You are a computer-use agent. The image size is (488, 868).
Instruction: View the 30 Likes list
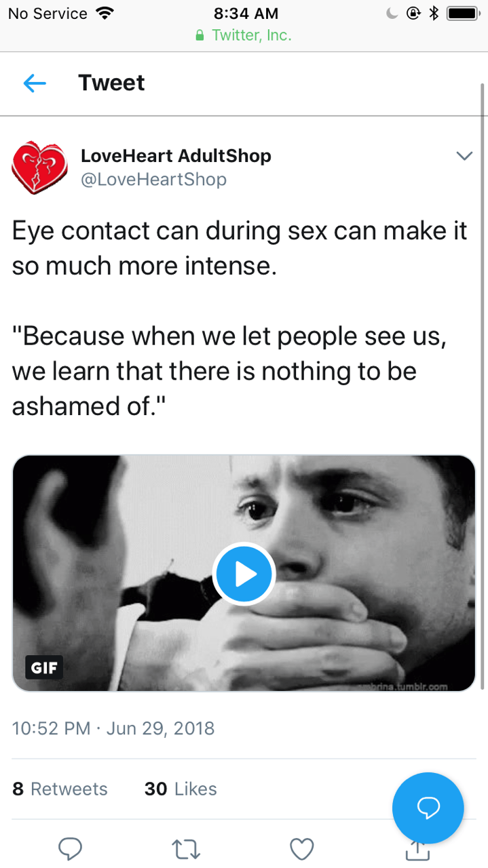click(181, 789)
